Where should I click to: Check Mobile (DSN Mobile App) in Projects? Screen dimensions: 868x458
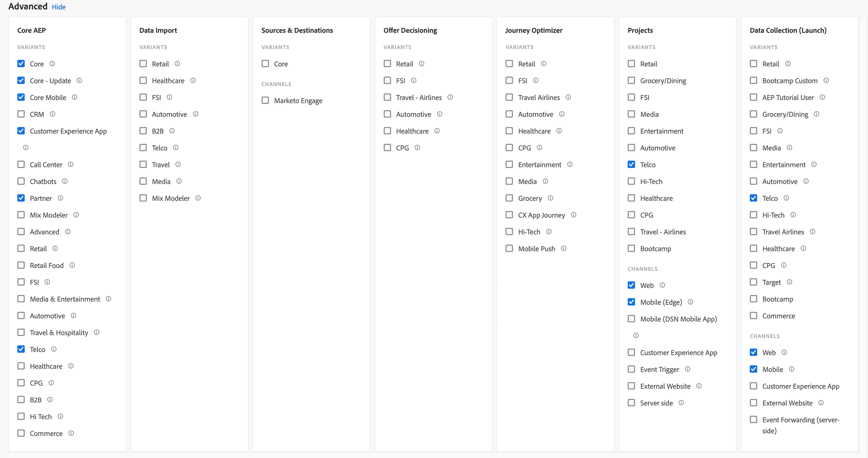[631, 319]
